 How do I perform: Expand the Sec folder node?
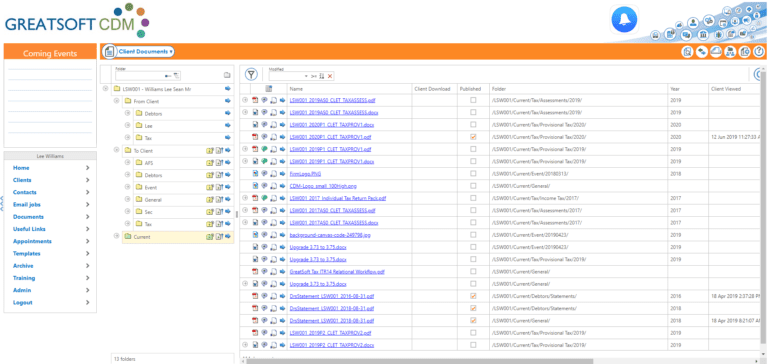(x=127, y=212)
